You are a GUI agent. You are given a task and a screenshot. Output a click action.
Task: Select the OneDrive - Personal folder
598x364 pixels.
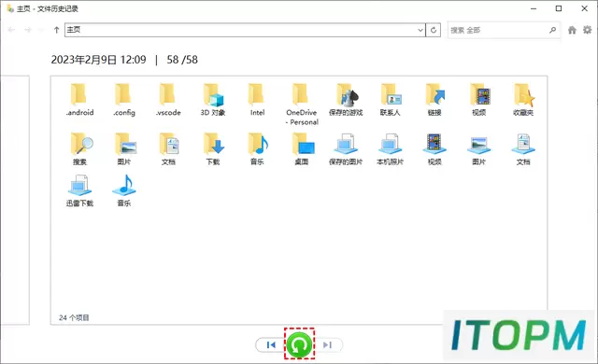[302, 105]
